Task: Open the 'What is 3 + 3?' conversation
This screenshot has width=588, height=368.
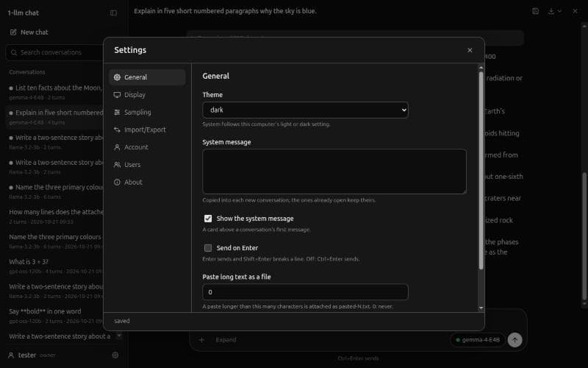Action: 54,266
